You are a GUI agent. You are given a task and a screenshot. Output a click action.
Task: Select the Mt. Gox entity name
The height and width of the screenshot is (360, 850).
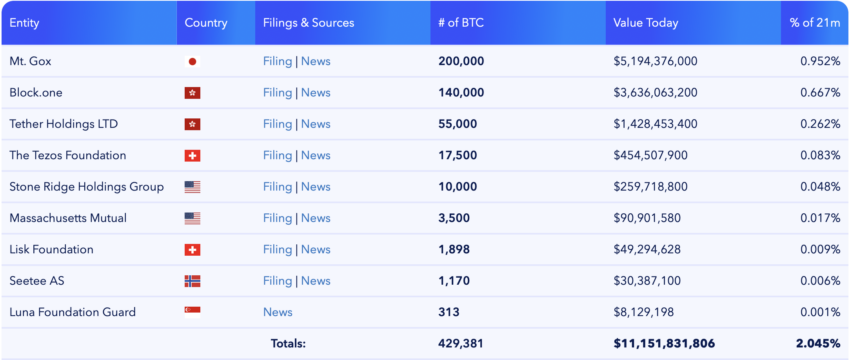coord(30,61)
